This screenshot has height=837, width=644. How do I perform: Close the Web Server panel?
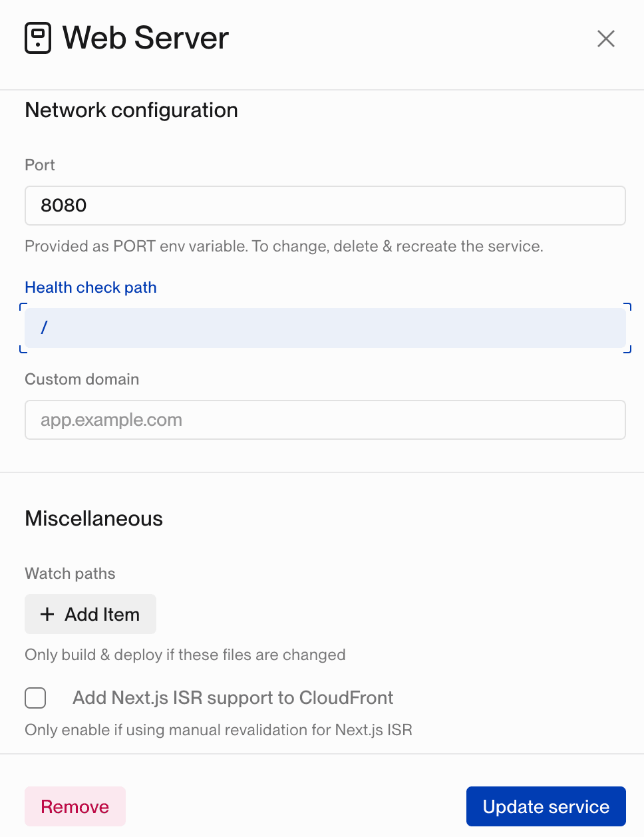pos(605,39)
